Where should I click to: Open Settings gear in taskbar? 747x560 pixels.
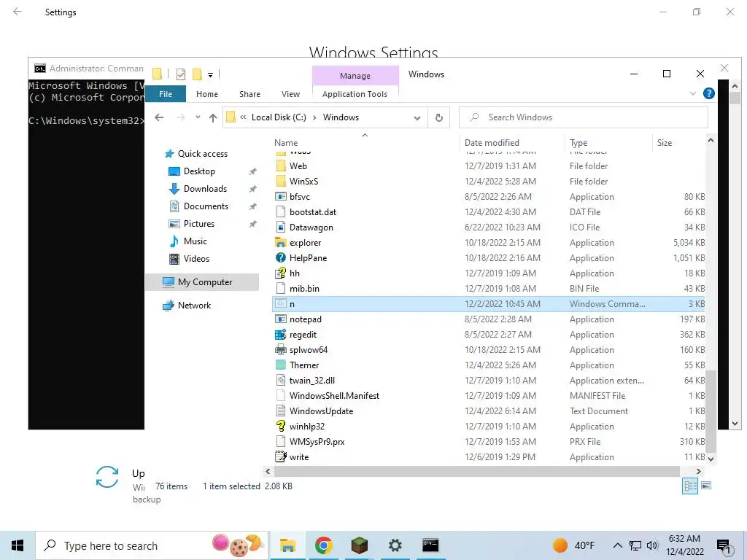[395, 545]
